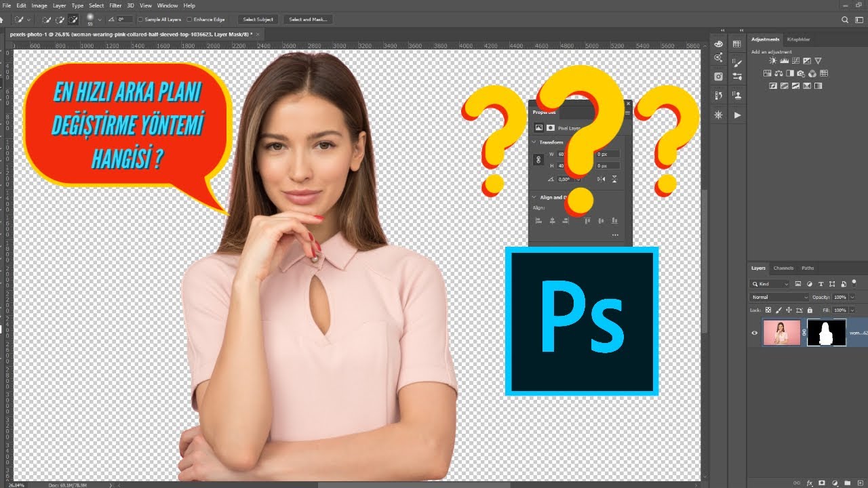Open the Fill slider dropdown arrow
This screenshot has height=488, width=868.
tap(852, 310)
